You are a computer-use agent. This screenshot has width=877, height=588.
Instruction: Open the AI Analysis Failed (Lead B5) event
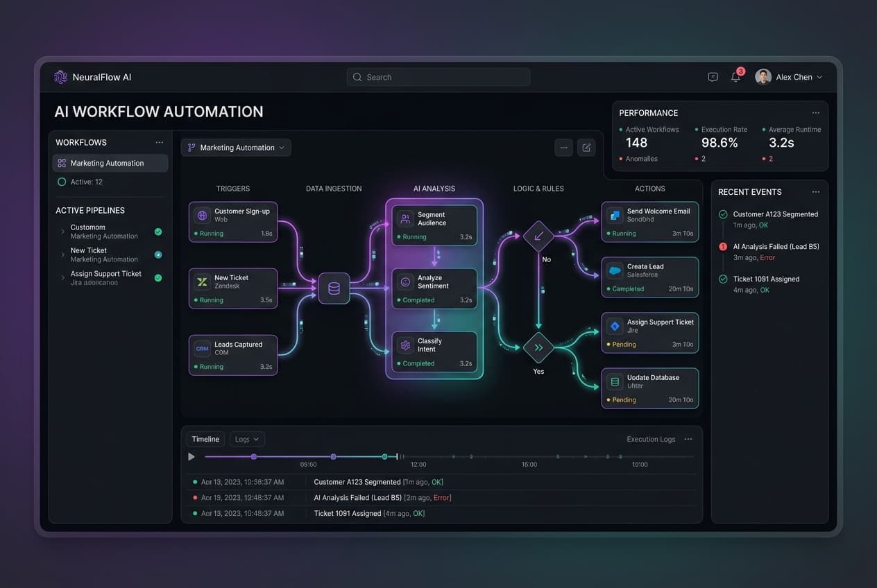(769, 252)
